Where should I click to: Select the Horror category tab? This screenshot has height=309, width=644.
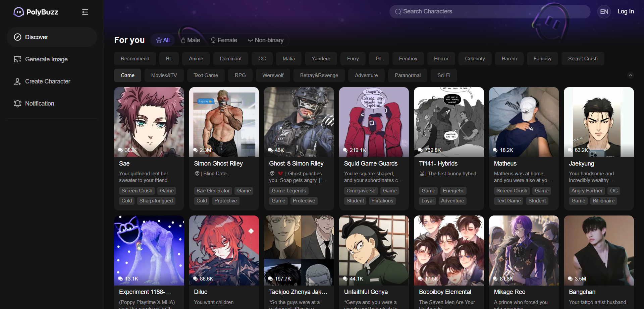(441, 59)
